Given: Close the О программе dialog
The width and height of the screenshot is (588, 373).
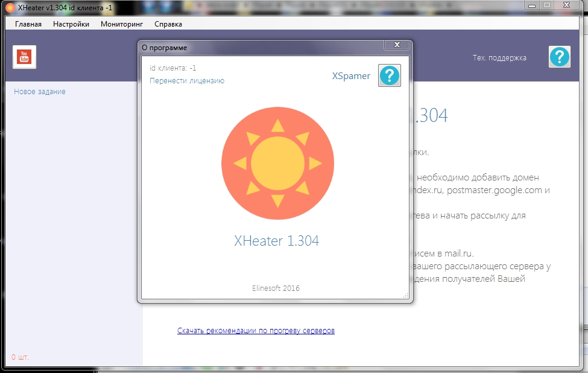Looking at the screenshot, I should tap(397, 45).
